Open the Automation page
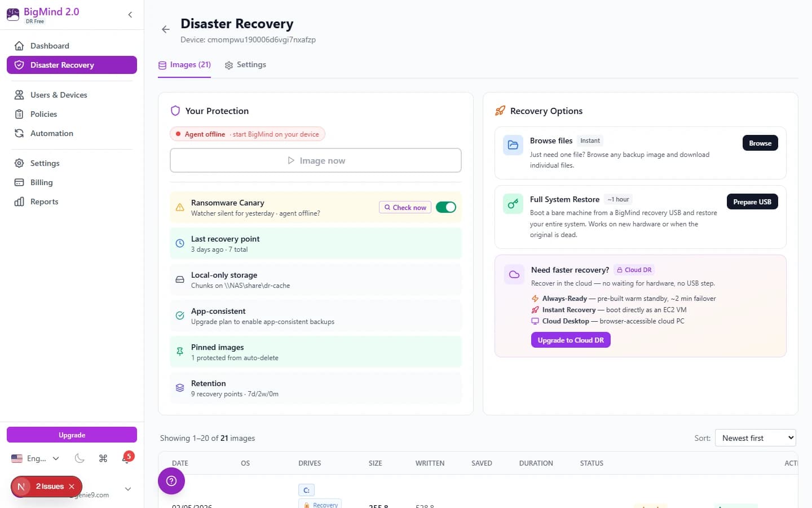 pos(72,133)
